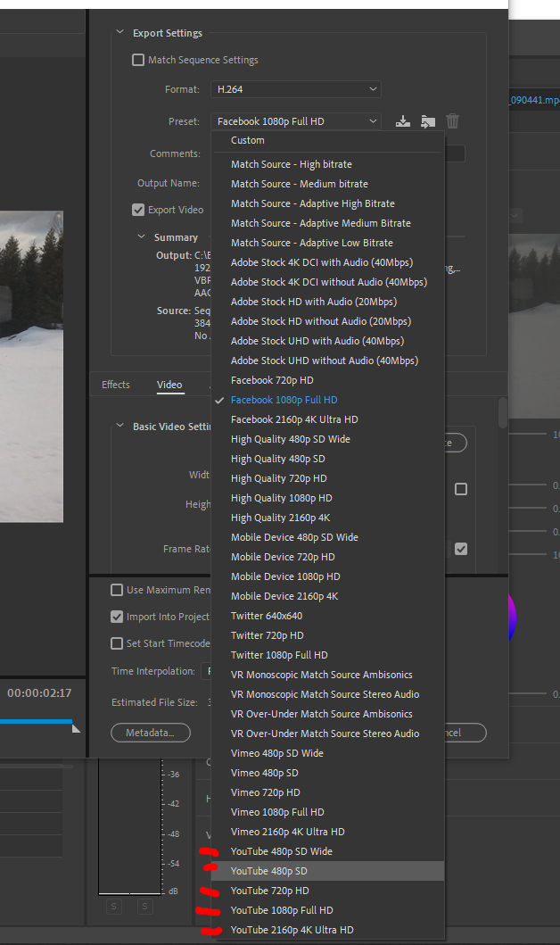Collapse the Basic Video Settings section
The height and width of the screenshot is (945, 560).
[x=119, y=426]
